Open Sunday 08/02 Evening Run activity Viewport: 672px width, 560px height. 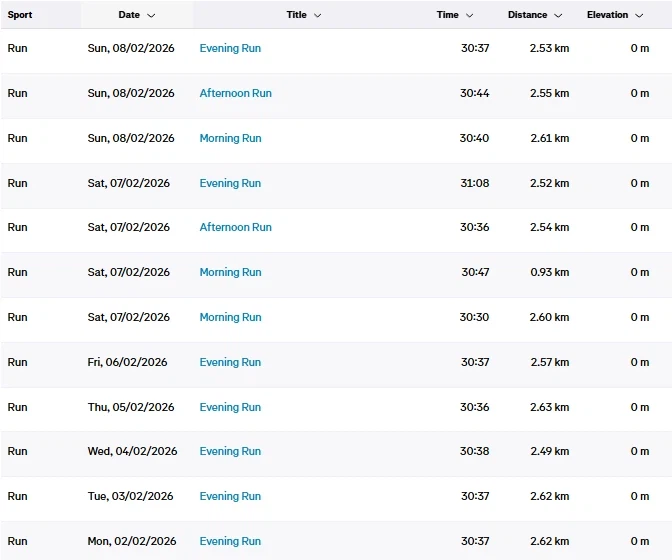[x=230, y=48]
